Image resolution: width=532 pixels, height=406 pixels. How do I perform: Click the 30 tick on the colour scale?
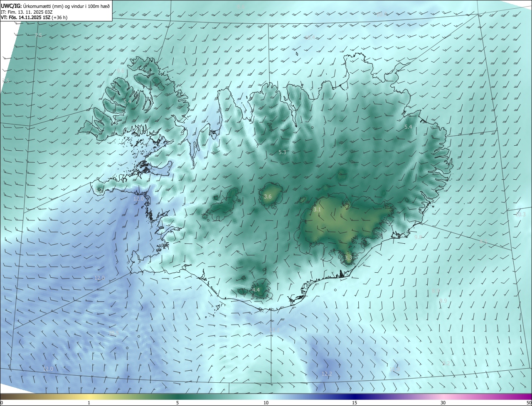tap(443, 403)
